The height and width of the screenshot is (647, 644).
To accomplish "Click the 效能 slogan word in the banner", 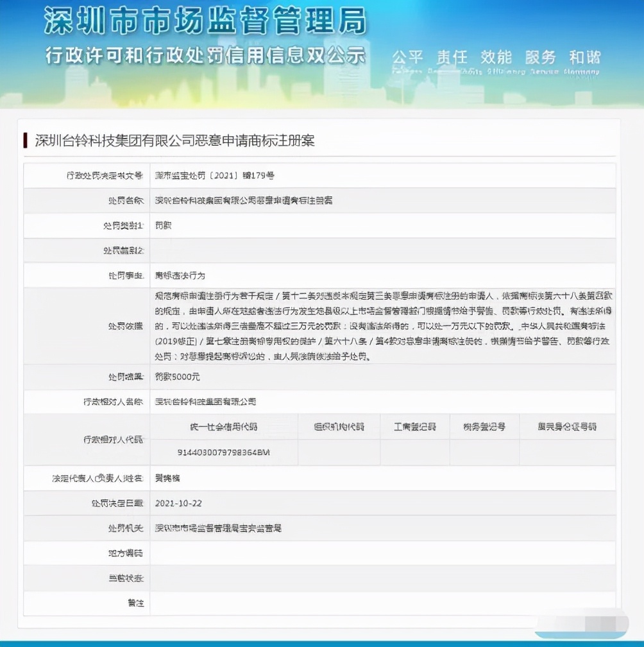I will coord(496,57).
